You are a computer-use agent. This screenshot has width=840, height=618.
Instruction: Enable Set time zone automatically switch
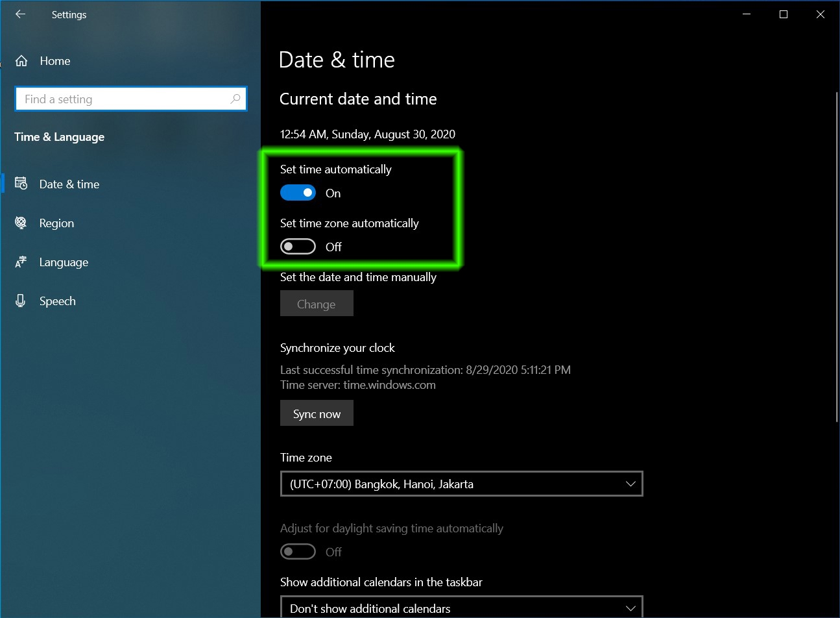[x=298, y=247]
